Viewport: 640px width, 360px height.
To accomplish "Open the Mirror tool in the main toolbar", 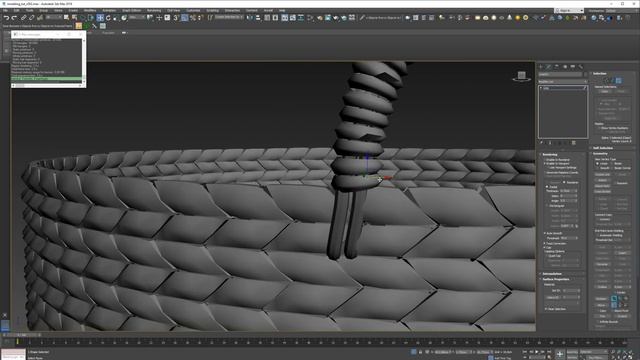I will pyautogui.click(x=249, y=18).
